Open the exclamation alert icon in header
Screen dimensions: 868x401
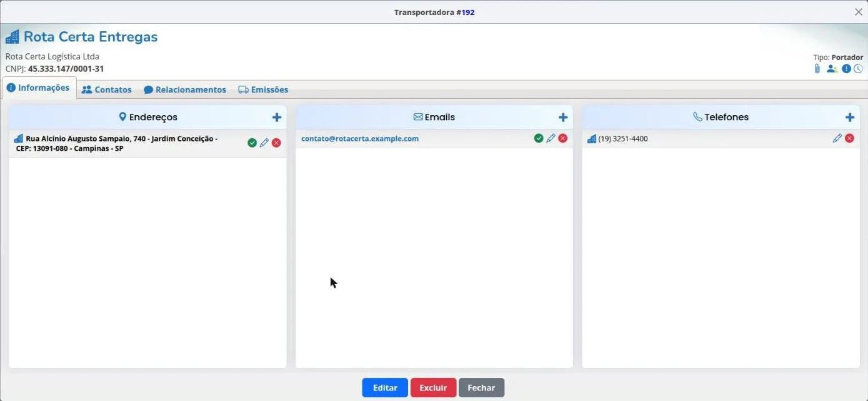(846, 69)
